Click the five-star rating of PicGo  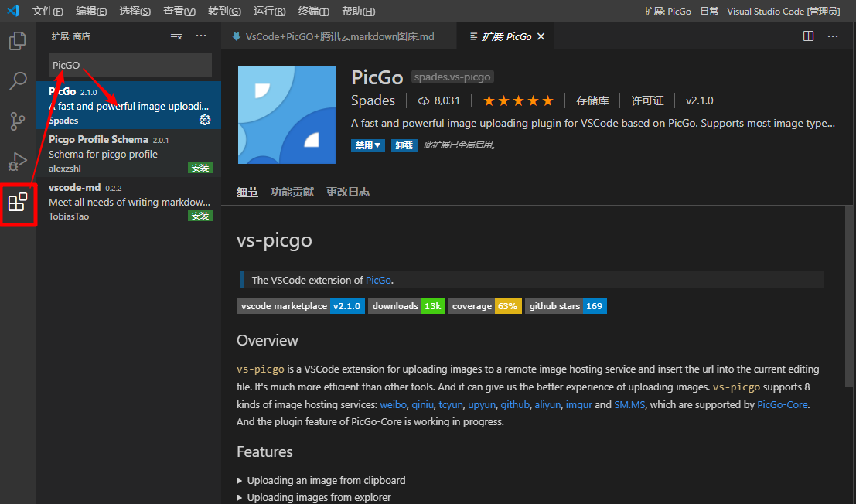pyautogui.click(x=518, y=101)
